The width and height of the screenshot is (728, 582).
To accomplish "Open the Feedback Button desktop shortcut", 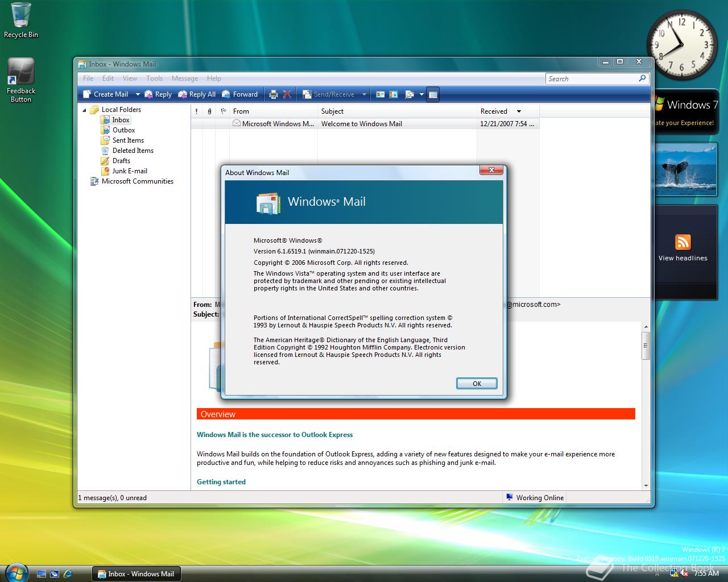I will (x=21, y=80).
